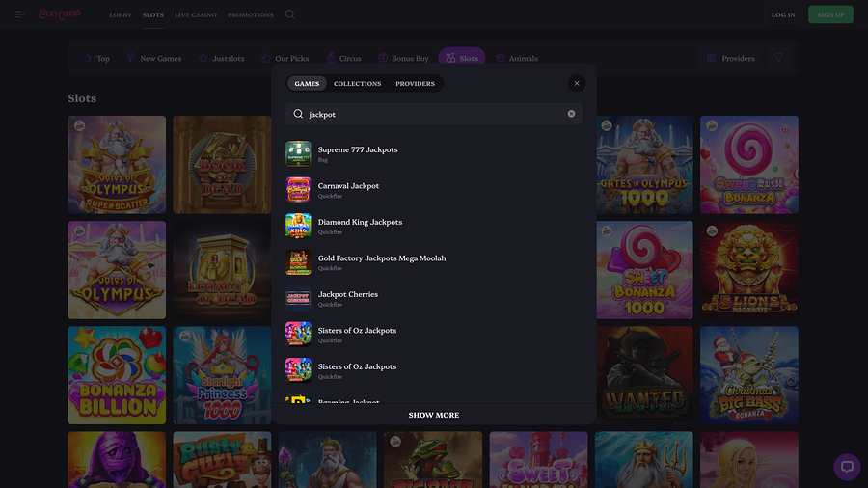Open the hamburger sidebar menu

(19, 14)
